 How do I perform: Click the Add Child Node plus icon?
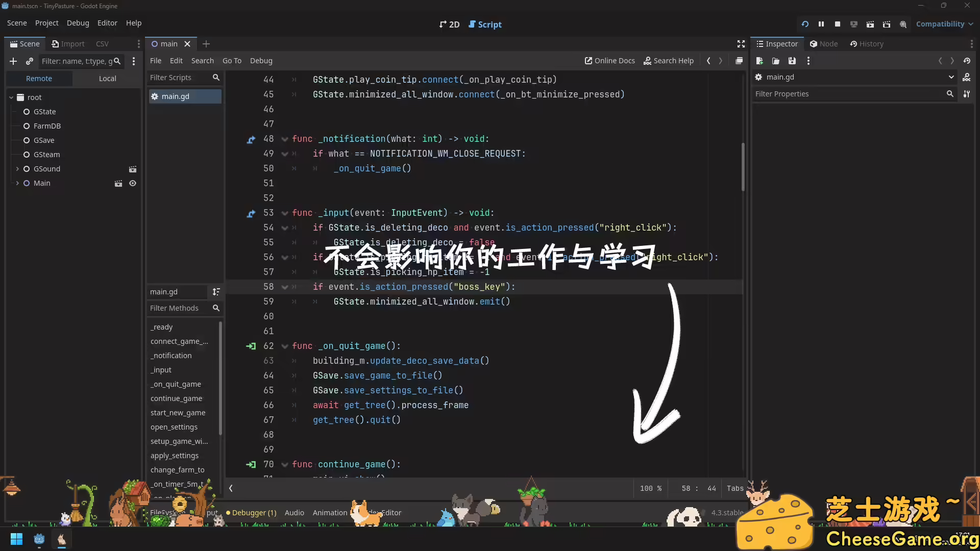coord(13,61)
